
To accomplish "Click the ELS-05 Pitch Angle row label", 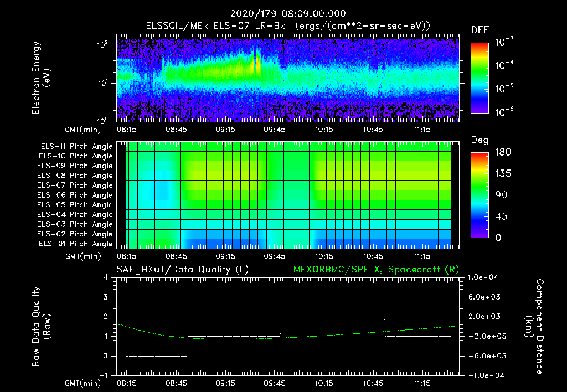I will pos(75,205).
